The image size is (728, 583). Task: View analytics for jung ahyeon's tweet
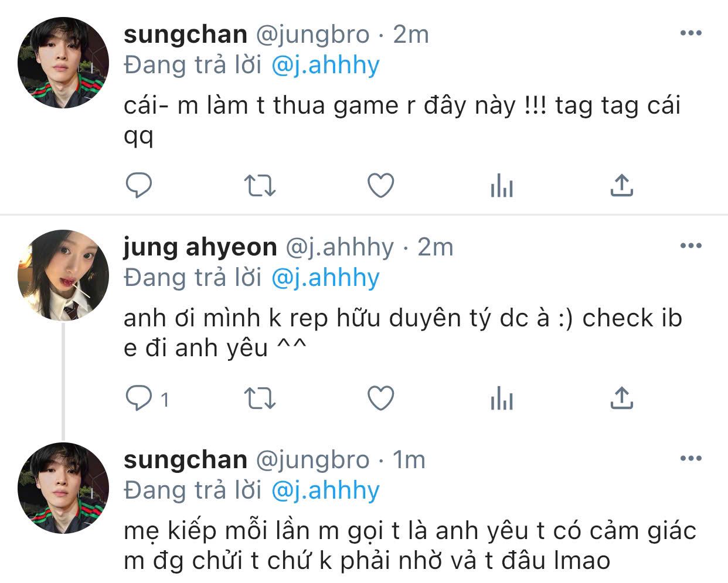[x=501, y=400]
